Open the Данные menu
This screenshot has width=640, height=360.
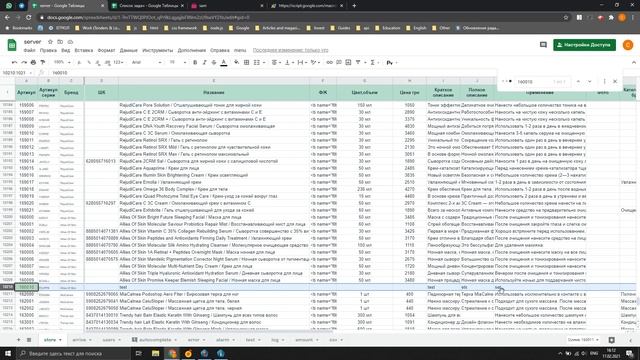click(x=129, y=50)
